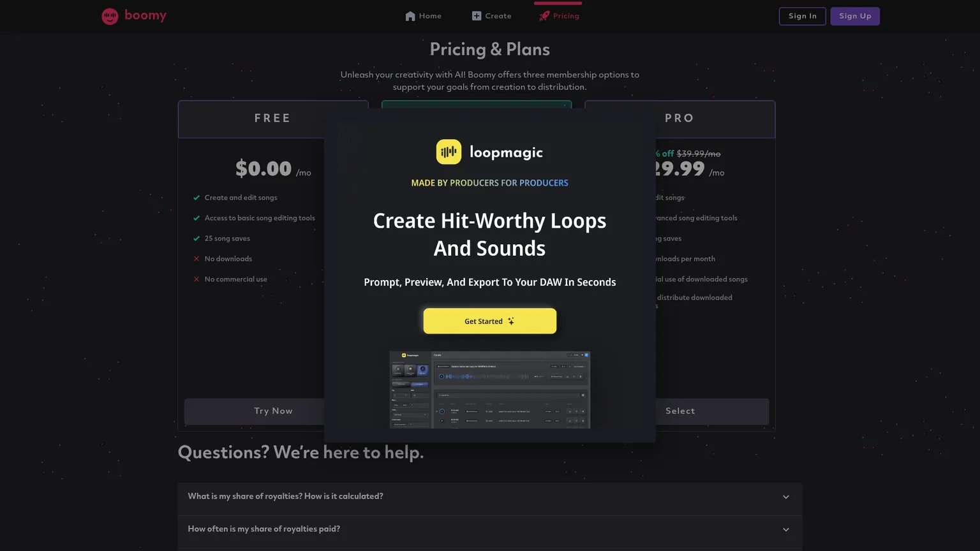
Task: Go to the Home menu item
Action: (424, 16)
